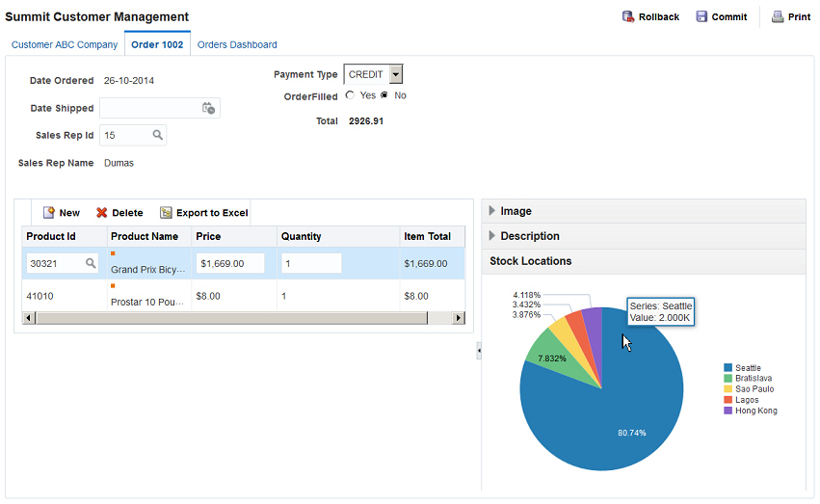Search Sales Rep Id using magnifier icon
This screenshot has width=820, height=504.
click(157, 136)
